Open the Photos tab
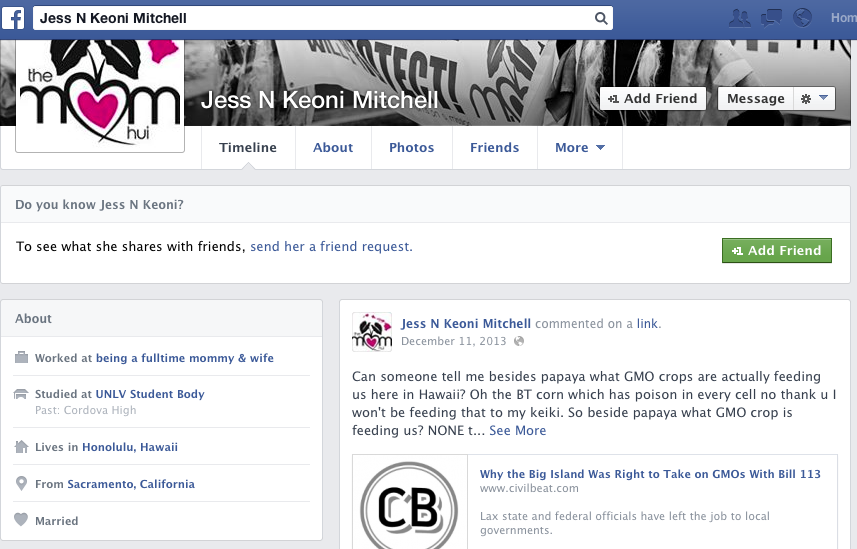857x549 pixels. pos(412,148)
